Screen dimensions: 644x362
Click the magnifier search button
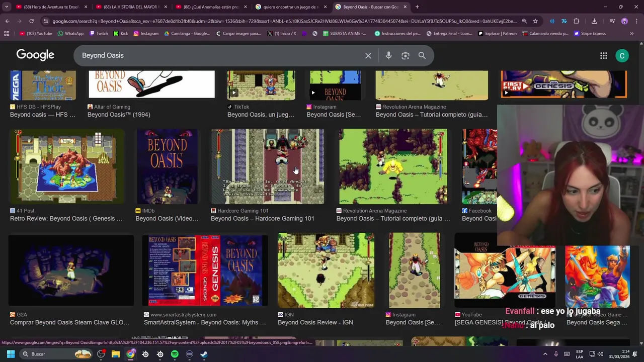click(x=422, y=56)
